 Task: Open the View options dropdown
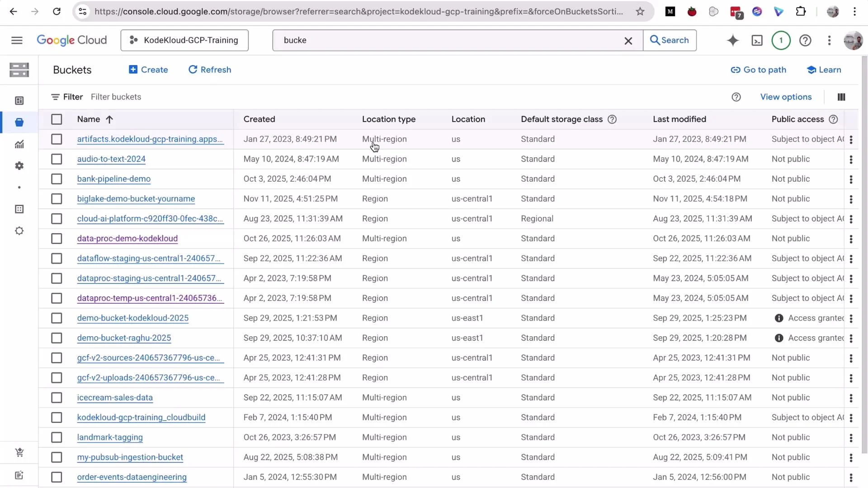coord(786,97)
